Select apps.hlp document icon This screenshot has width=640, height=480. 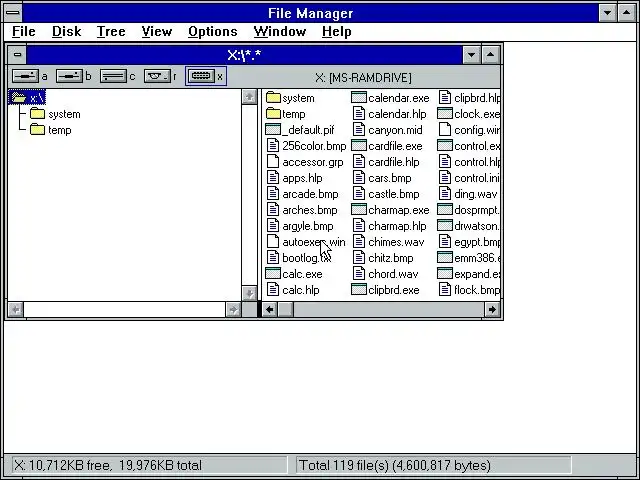pos(273,178)
